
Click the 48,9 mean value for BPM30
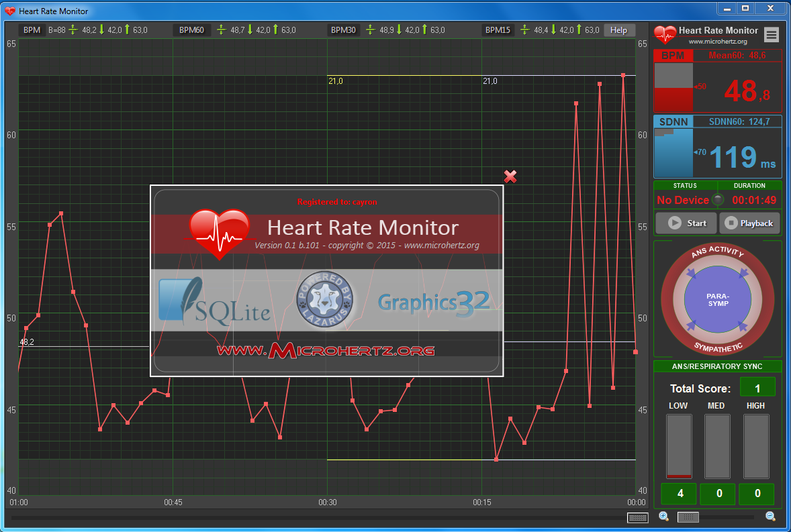387,30
